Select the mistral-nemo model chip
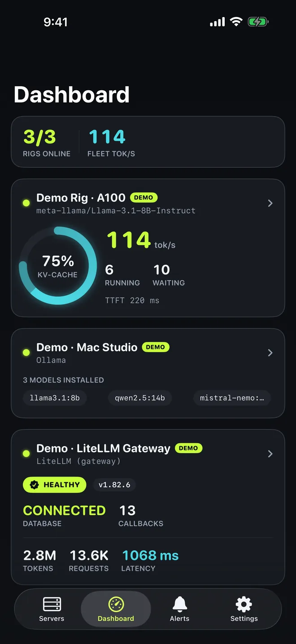The image size is (296, 644). pyautogui.click(x=232, y=398)
